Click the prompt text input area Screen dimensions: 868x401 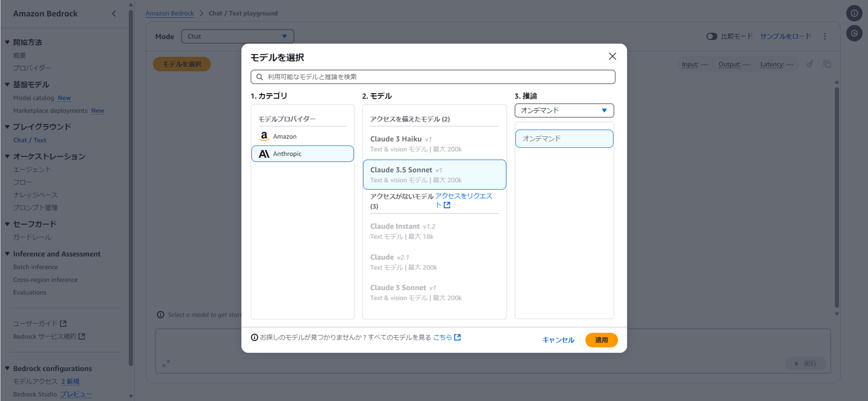493,351
